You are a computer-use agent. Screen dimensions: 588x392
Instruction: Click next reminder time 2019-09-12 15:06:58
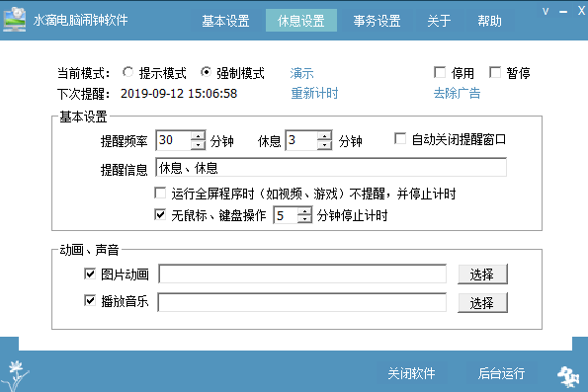pyautogui.click(x=179, y=94)
